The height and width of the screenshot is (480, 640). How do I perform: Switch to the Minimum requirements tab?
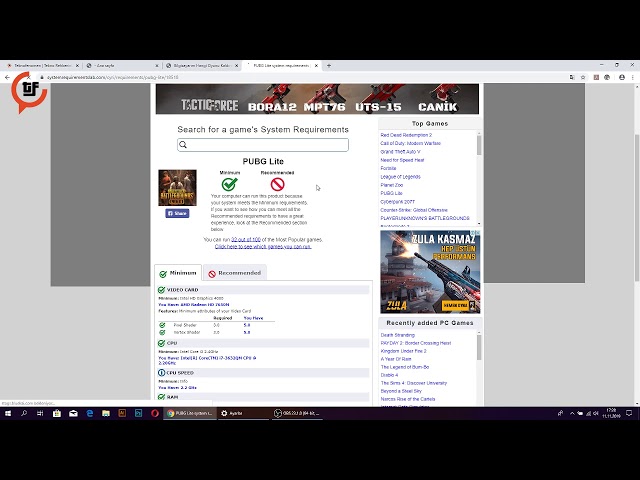(178, 273)
